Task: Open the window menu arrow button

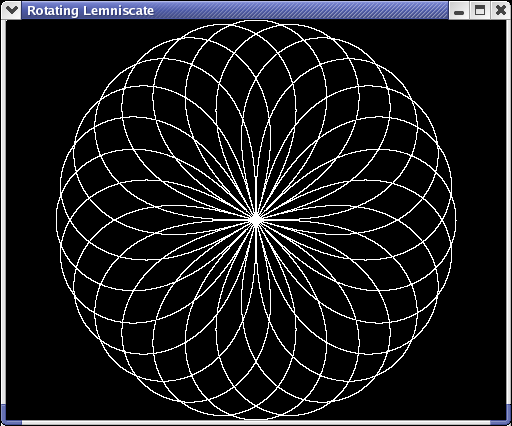Action: [x=11, y=10]
